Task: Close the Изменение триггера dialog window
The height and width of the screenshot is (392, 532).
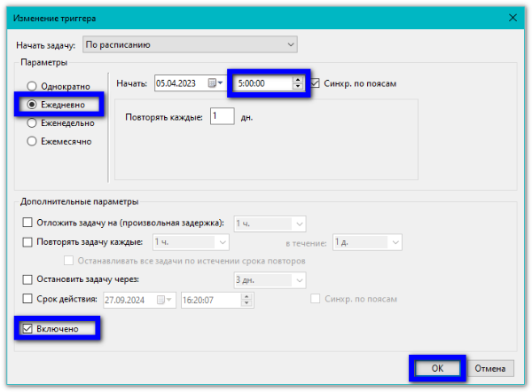Action: coord(512,16)
